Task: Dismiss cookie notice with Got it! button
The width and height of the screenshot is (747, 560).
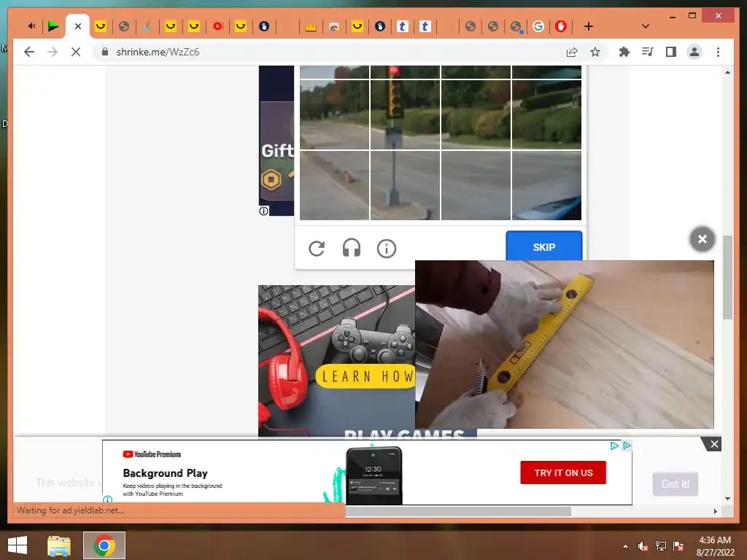Action: coord(675,484)
